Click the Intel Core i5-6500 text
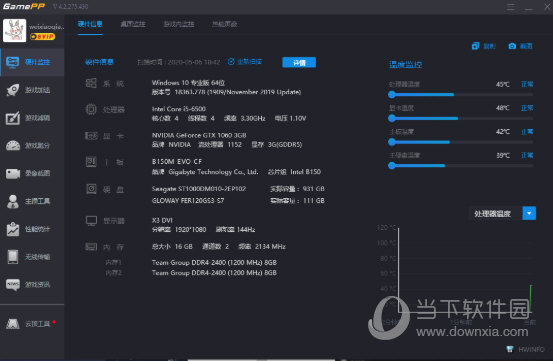553x361 pixels. coord(179,109)
